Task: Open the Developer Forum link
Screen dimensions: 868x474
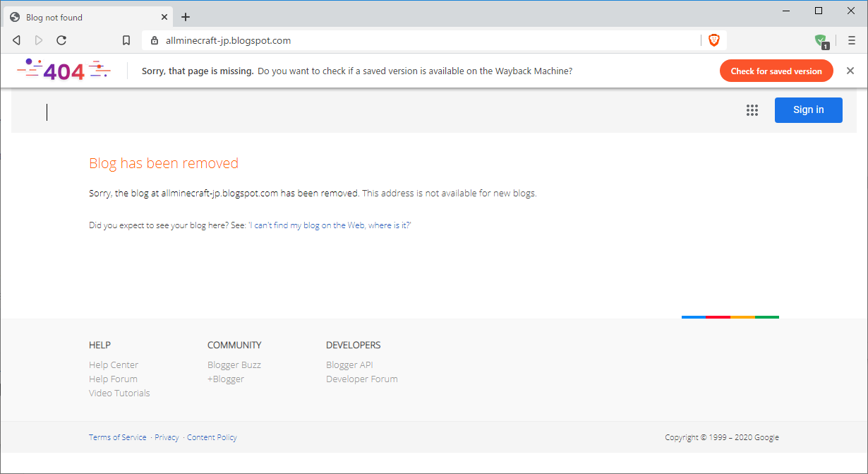Action: (x=362, y=379)
